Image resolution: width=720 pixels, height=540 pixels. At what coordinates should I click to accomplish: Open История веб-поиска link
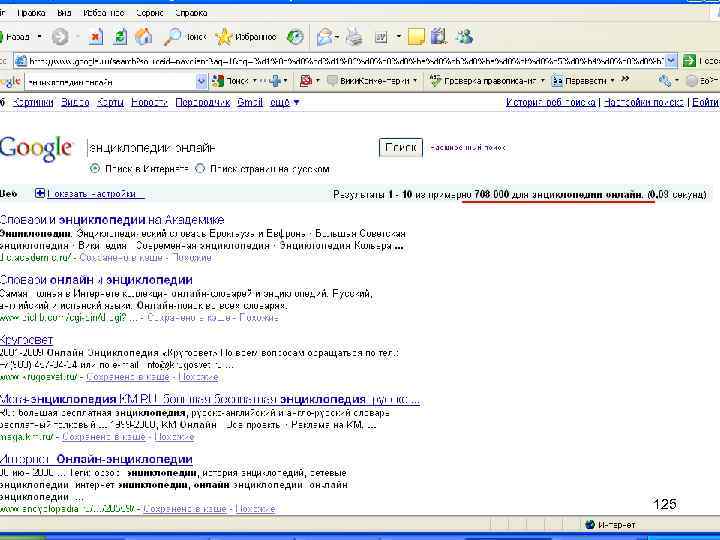click(551, 102)
